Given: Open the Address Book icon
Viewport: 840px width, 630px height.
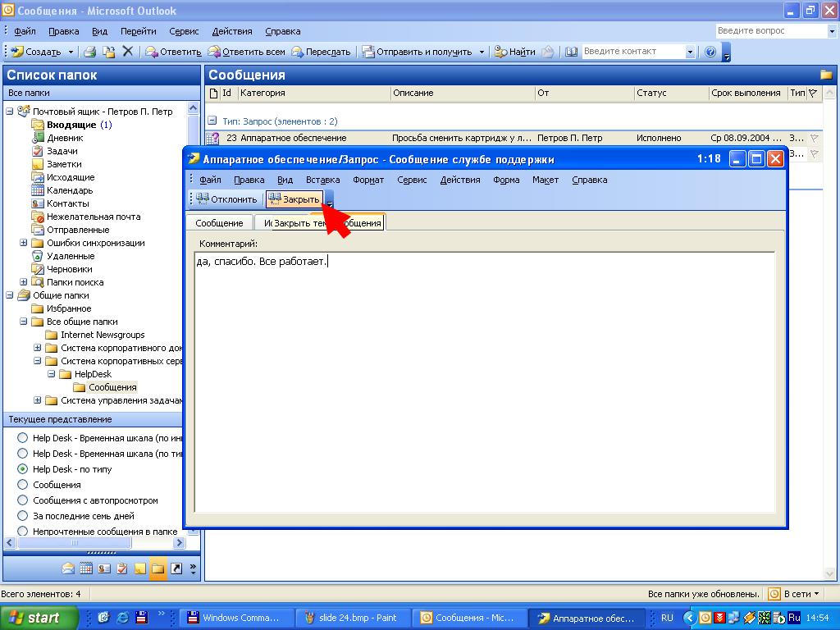Looking at the screenshot, I should coord(571,52).
